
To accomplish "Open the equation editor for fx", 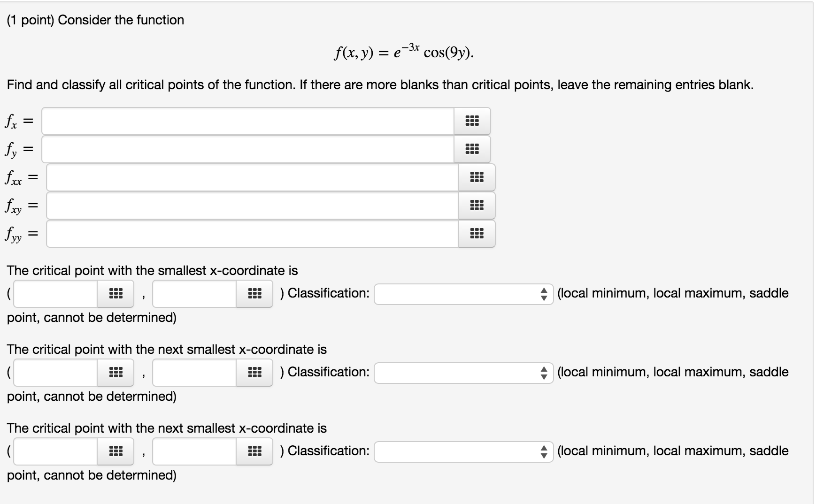I will [472, 121].
